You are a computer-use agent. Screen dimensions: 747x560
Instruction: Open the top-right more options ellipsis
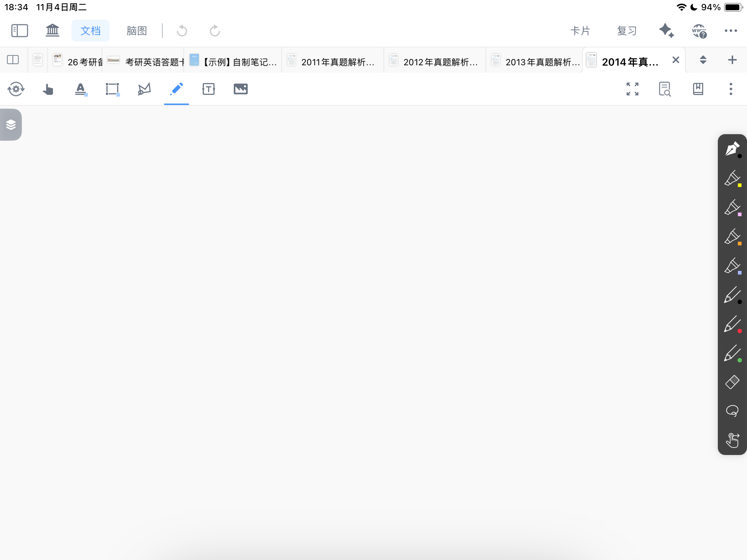(x=731, y=31)
